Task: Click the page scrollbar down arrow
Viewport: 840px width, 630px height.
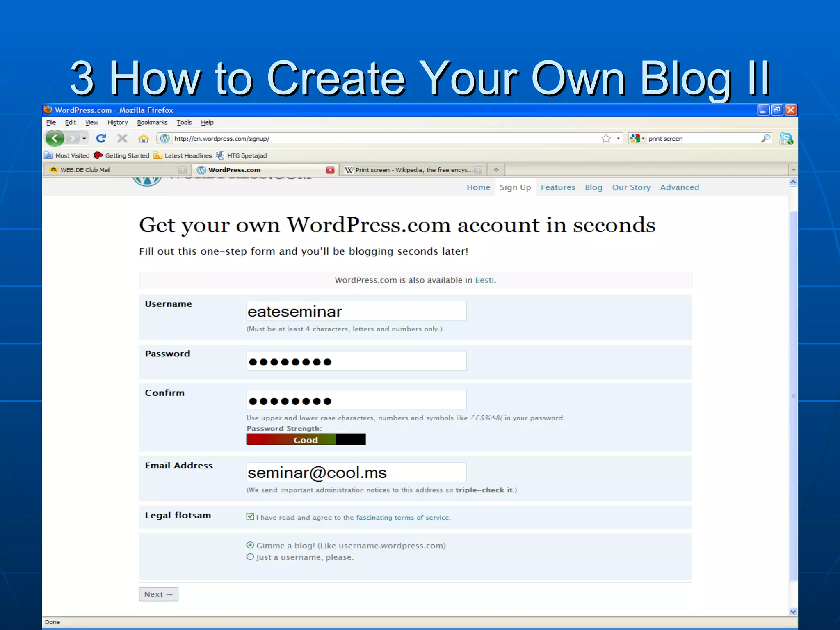Action: pyautogui.click(x=793, y=612)
